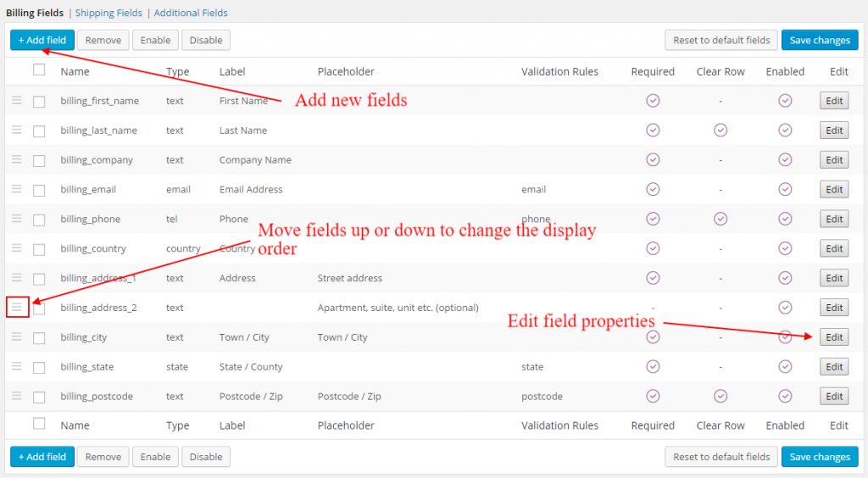Select the 'billing_address_2' name text
Screen dimensions: 868x478
tap(98, 308)
